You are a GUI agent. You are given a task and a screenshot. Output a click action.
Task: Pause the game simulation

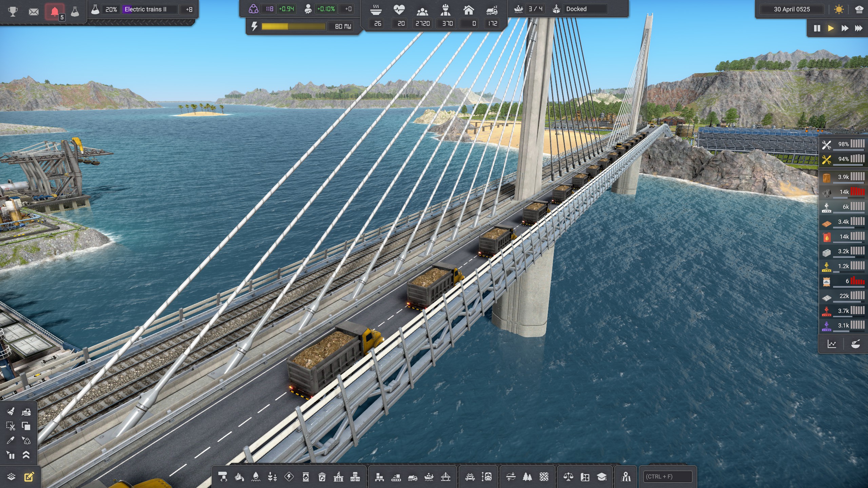(x=817, y=28)
